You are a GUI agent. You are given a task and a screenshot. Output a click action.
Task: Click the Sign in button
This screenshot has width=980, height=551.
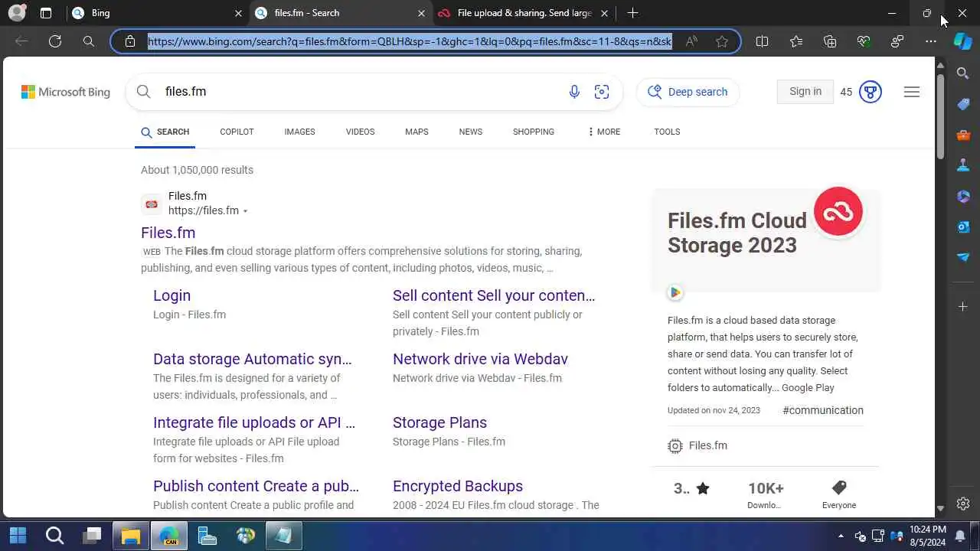[805, 91]
